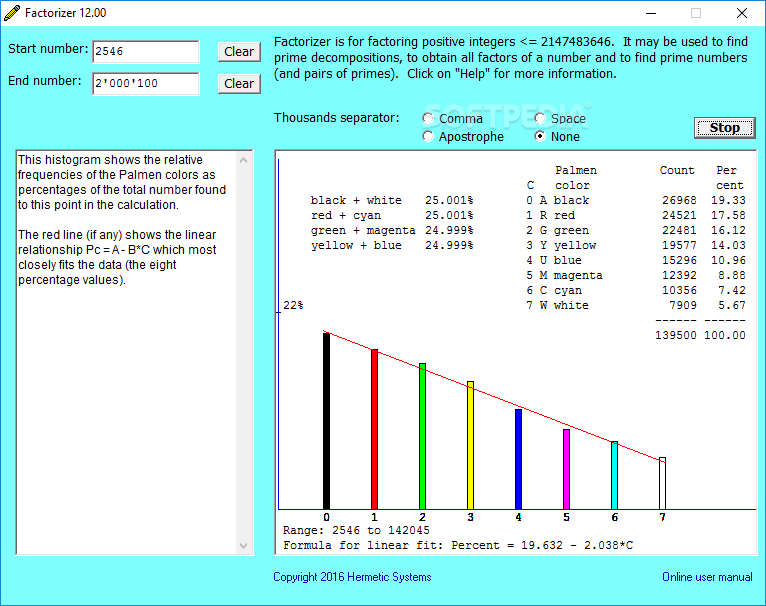Click the linear fit formula text
The image size is (766, 606).
[458, 545]
